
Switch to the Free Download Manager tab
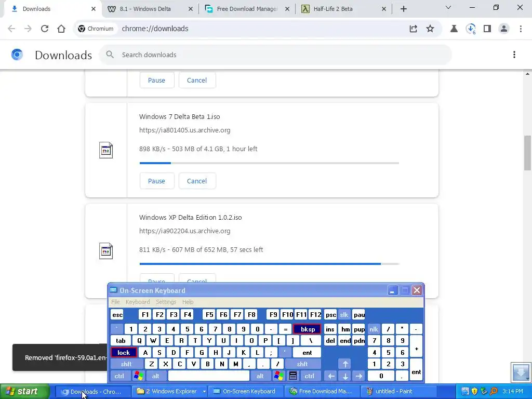click(247, 9)
